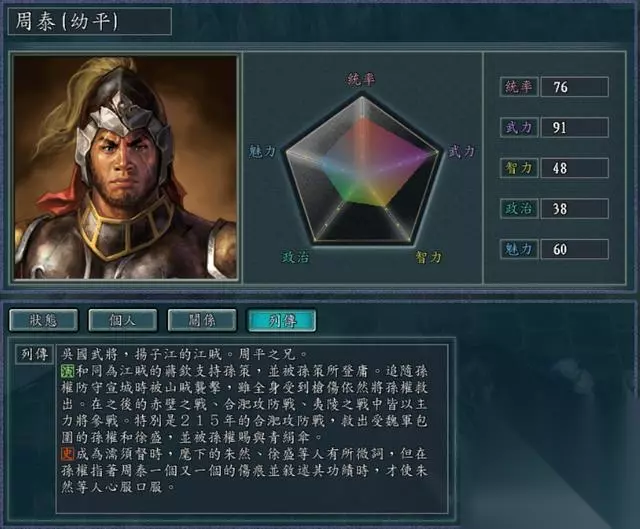
Task: Click the 列傳 heading label box
Action: (x=35, y=354)
